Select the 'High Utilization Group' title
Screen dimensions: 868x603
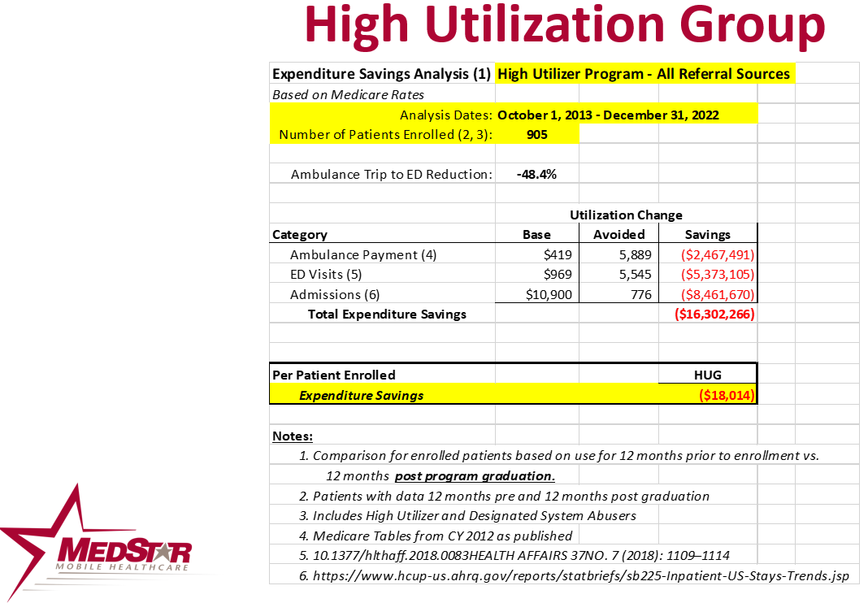565,25
